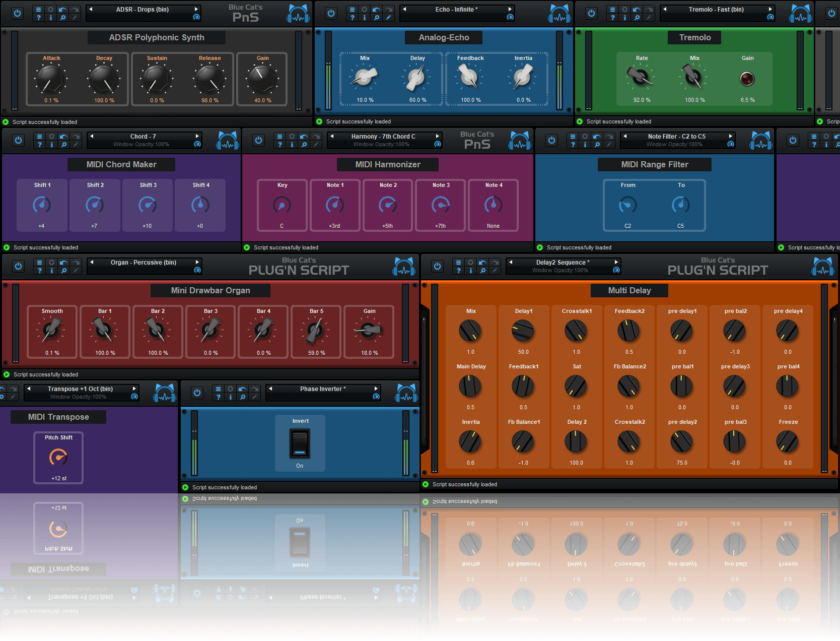Toggle power bypass on ADSR Polyphonic Synth
Viewport: 840px width, 641px height.
(x=18, y=13)
